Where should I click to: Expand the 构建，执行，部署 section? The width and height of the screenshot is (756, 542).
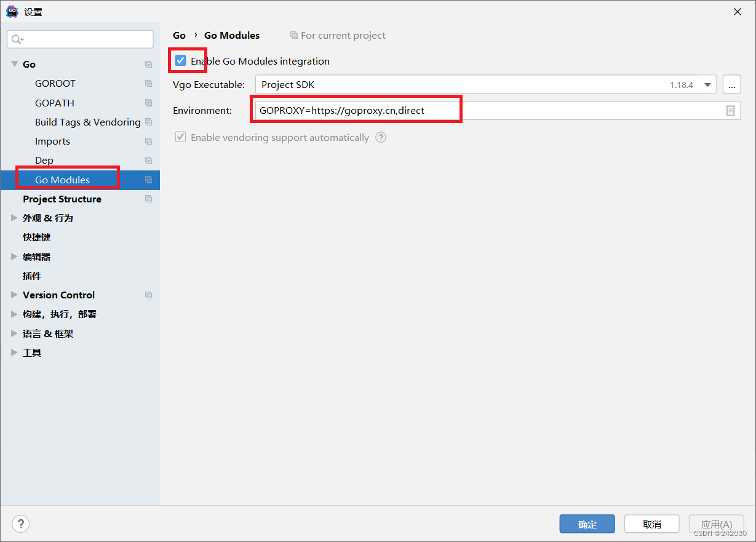pos(15,314)
